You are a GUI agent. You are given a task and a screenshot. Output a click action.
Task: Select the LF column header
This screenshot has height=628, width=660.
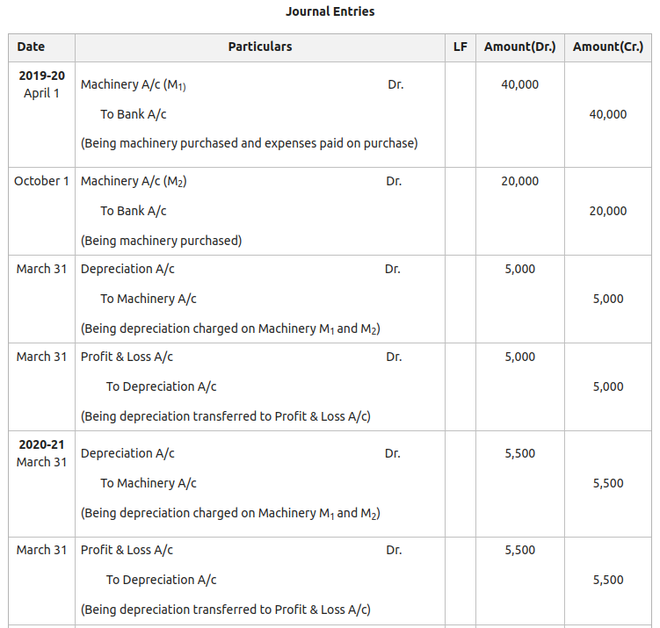pyautogui.click(x=460, y=47)
